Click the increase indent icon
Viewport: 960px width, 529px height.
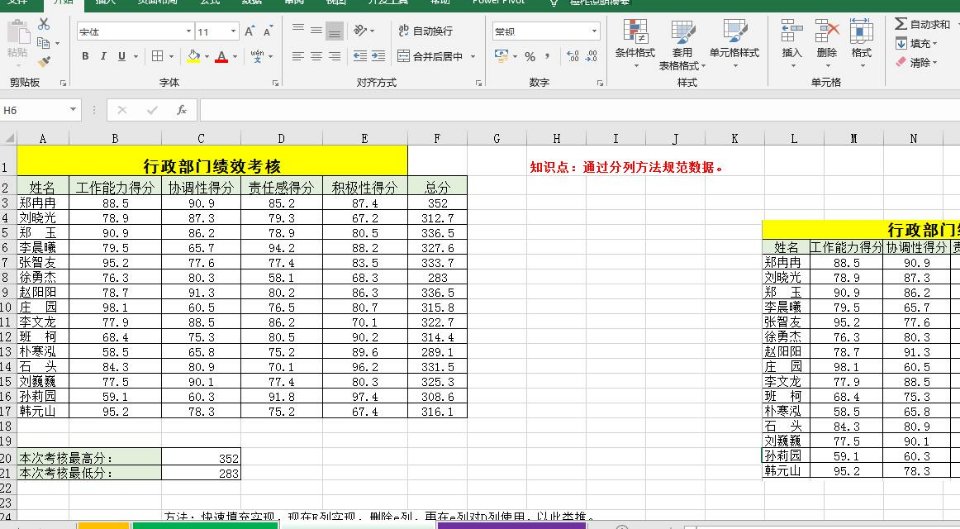click(378, 56)
